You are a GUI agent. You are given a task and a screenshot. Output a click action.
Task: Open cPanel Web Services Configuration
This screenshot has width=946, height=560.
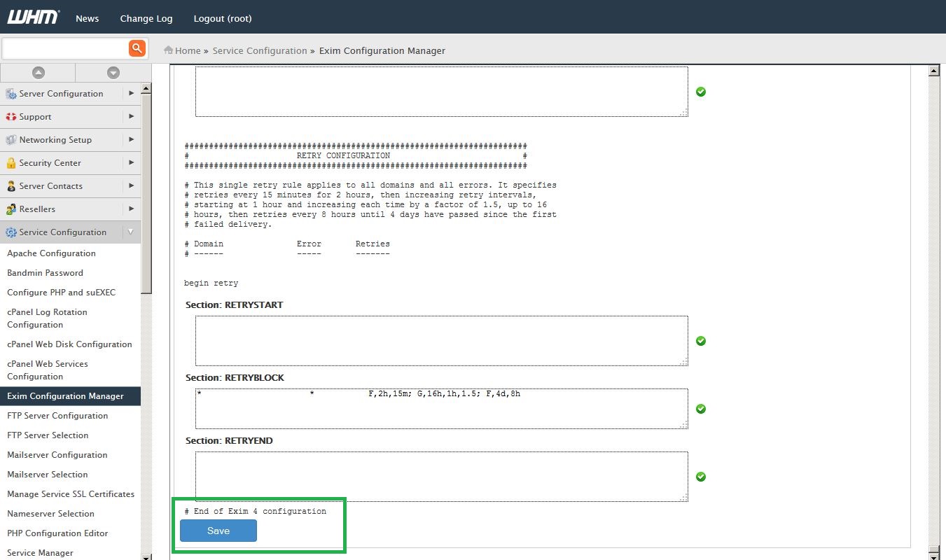(x=48, y=370)
